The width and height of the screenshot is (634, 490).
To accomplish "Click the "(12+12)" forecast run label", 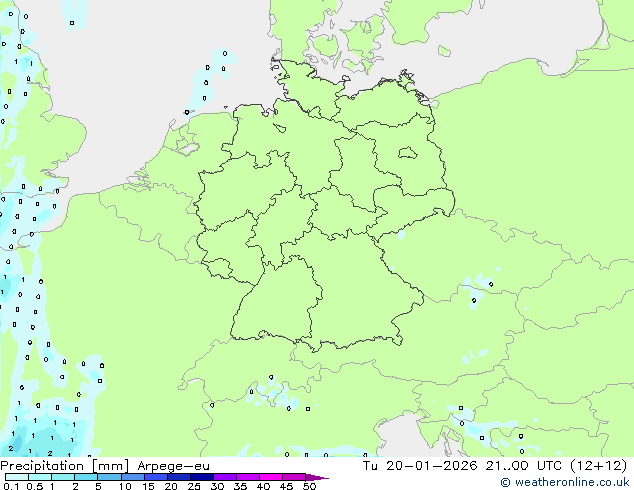I will pyautogui.click(x=599, y=466).
